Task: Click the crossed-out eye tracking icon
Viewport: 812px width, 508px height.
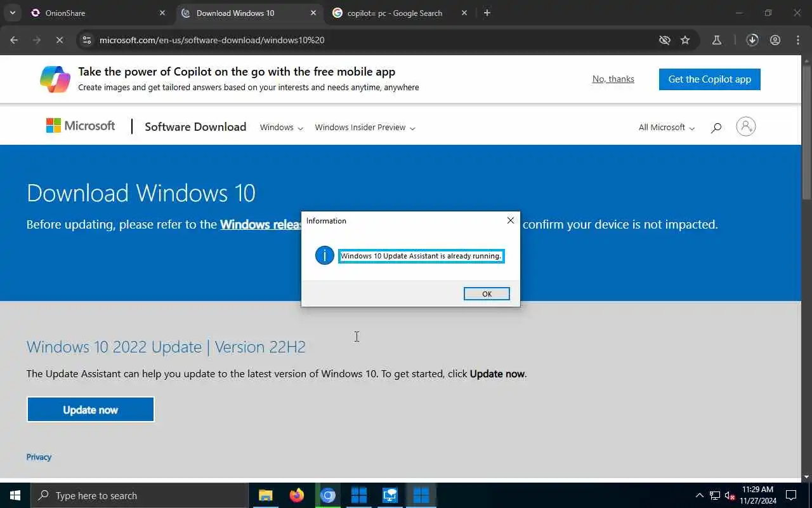Action: click(x=665, y=40)
